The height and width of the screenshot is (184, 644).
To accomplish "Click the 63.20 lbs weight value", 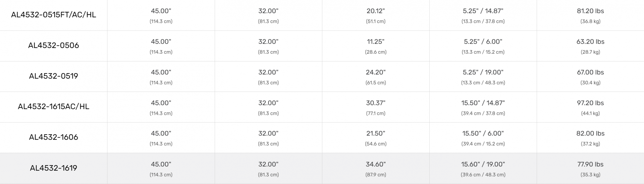I will point(590,42).
